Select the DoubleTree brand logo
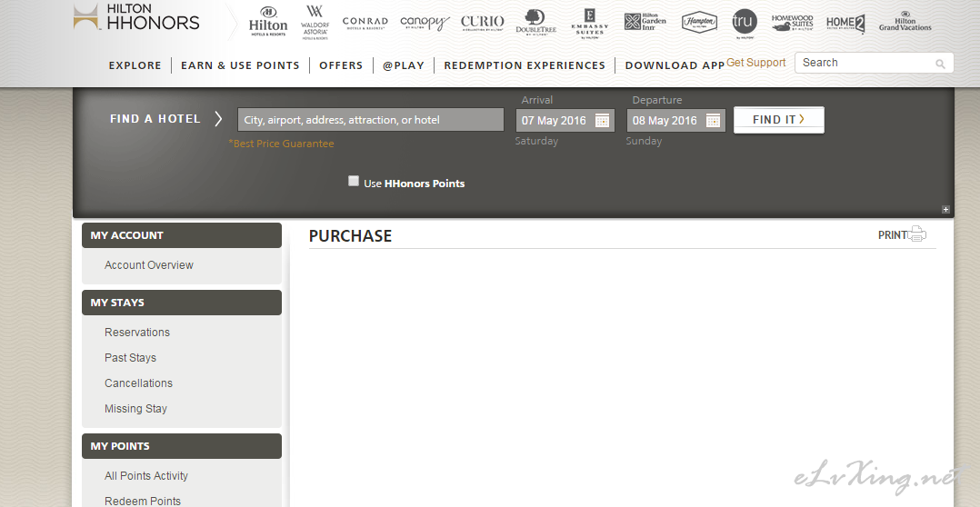Screen dimensions: 980x507 point(535,23)
